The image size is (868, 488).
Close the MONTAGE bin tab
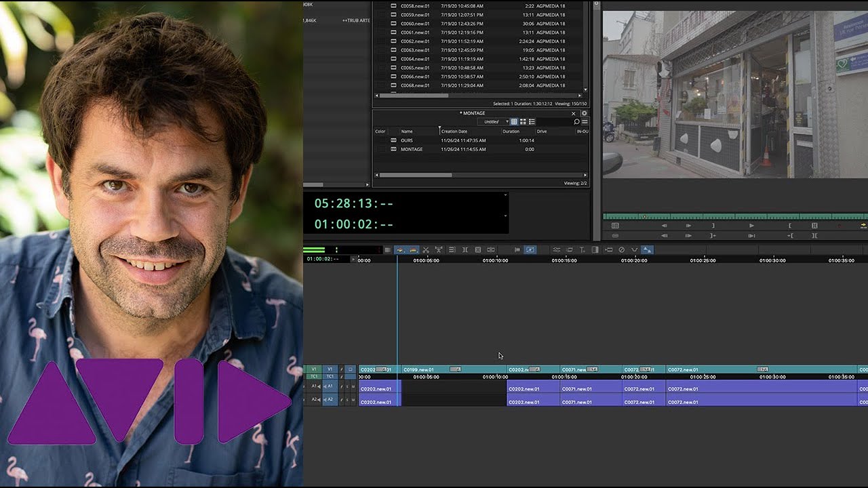[573, 113]
